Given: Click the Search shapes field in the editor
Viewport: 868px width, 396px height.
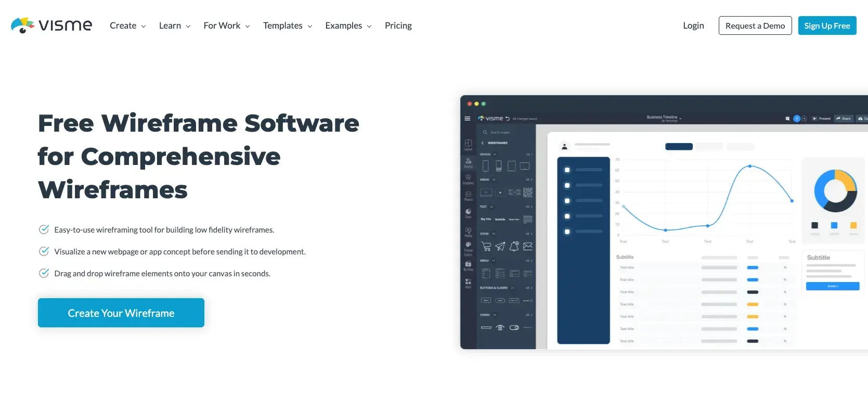Looking at the screenshot, I should point(506,133).
